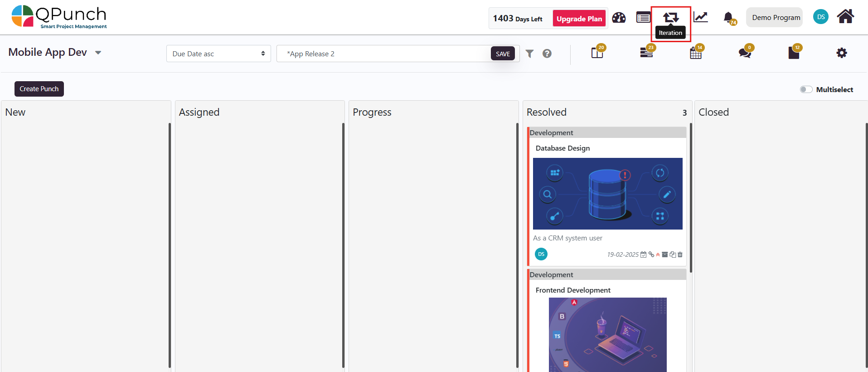868x372 pixels.
Task: Click 'As a CRM system user' text
Action: click(x=567, y=238)
